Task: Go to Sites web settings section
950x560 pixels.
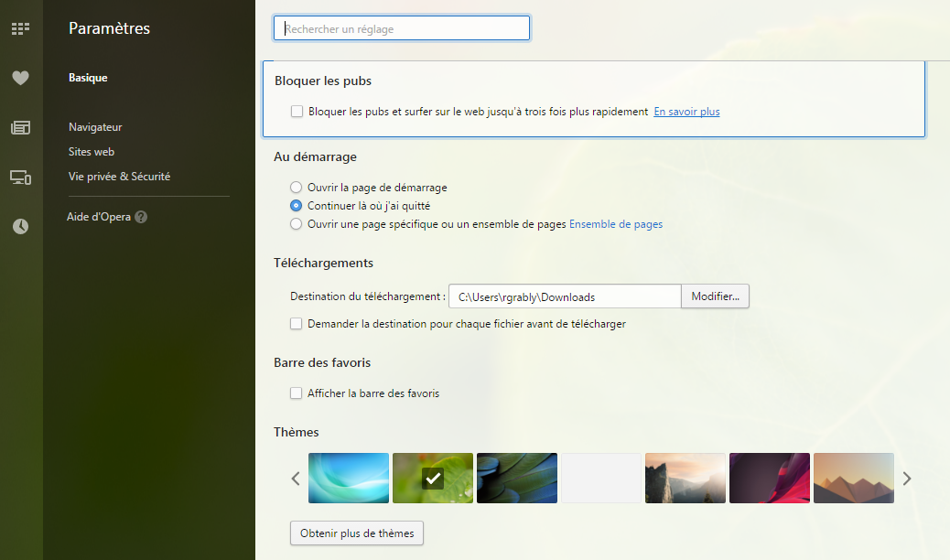Action: [92, 152]
